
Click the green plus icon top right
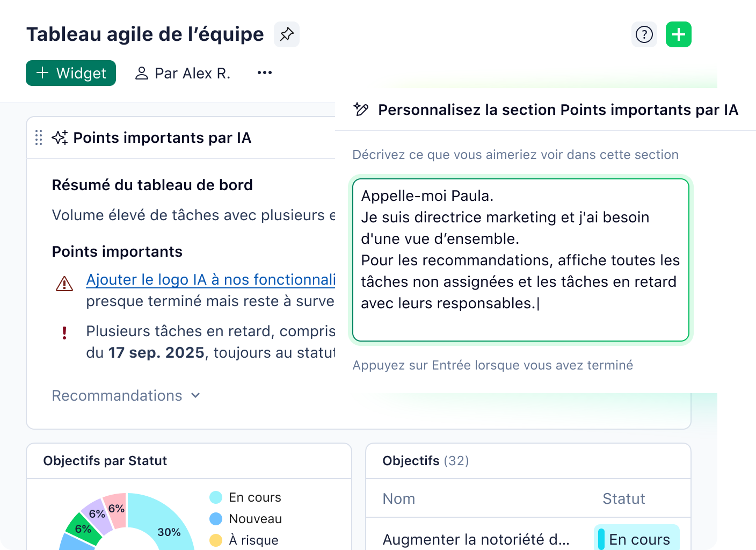click(x=678, y=34)
